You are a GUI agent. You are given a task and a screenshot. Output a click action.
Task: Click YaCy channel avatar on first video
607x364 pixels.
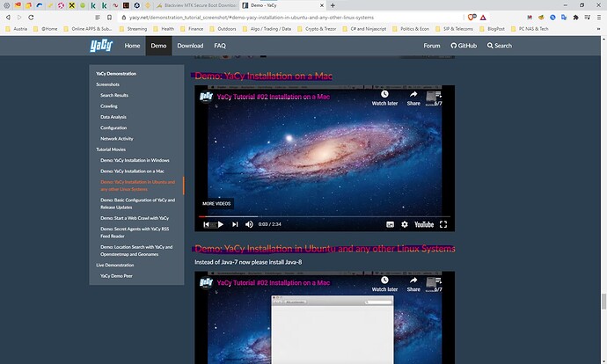coord(207,97)
